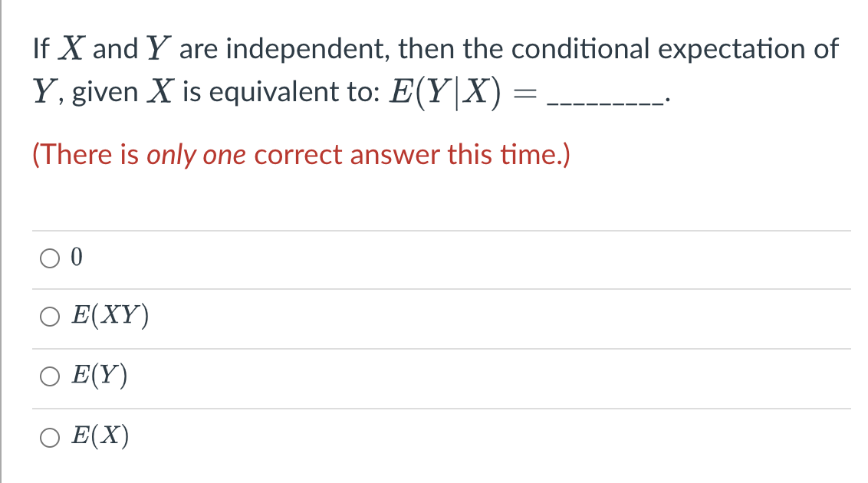Viewport: 868px width, 483px height.
Task: Click the italic "only one" words
Action: pos(196,156)
